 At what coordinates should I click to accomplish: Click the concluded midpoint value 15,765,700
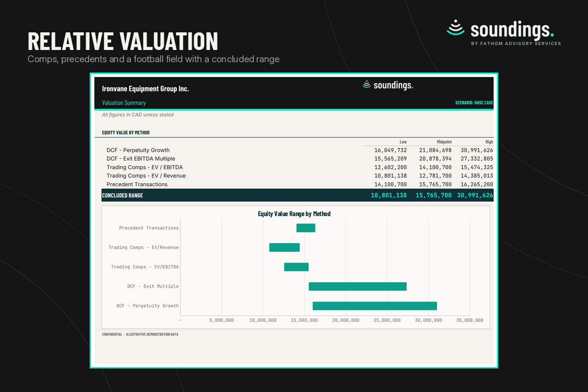(x=434, y=195)
